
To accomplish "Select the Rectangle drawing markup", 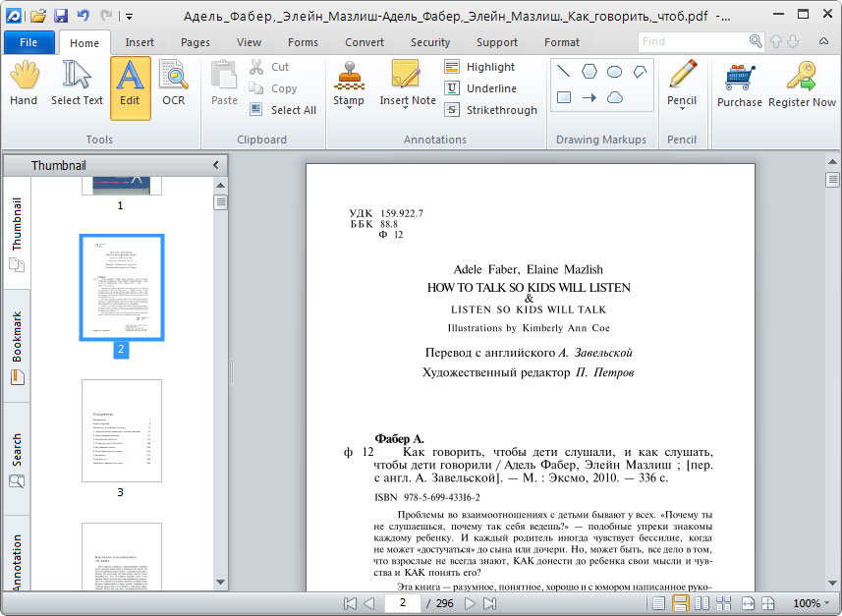I will [563, 97].
